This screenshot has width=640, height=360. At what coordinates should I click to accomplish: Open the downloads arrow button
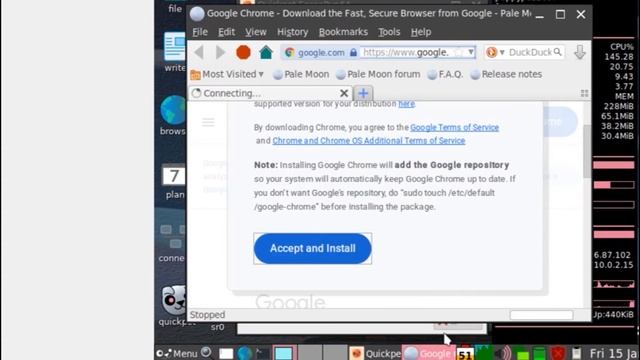point(580,52)
